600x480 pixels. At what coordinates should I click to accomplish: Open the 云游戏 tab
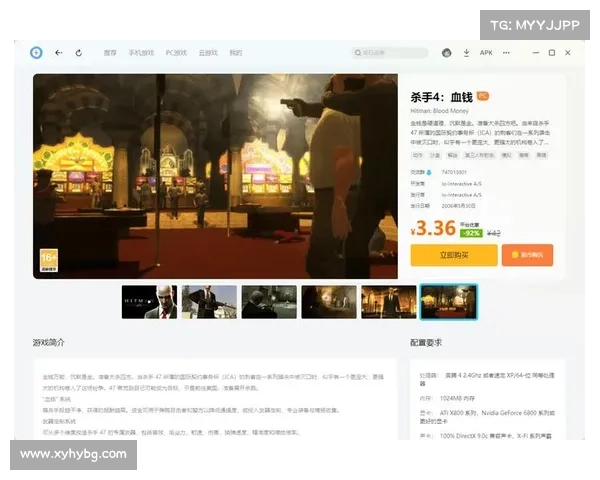tap(208, 52)
